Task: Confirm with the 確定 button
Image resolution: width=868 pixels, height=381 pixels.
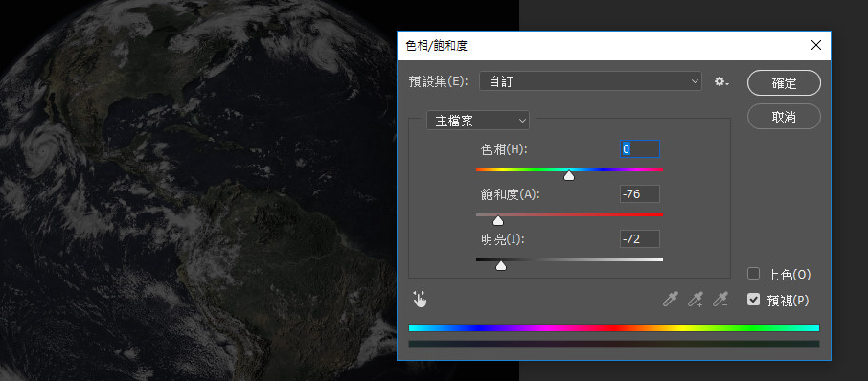Action: coord(784,83)
